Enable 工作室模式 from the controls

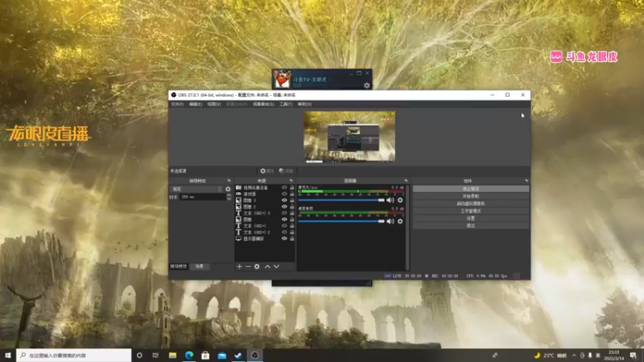pyautogui.click(x=471, y=211)
